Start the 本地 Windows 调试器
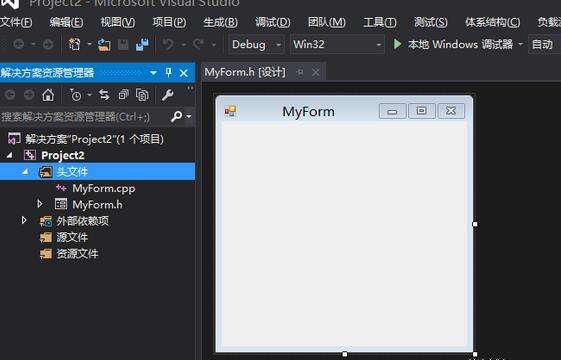 pos(460,44)
